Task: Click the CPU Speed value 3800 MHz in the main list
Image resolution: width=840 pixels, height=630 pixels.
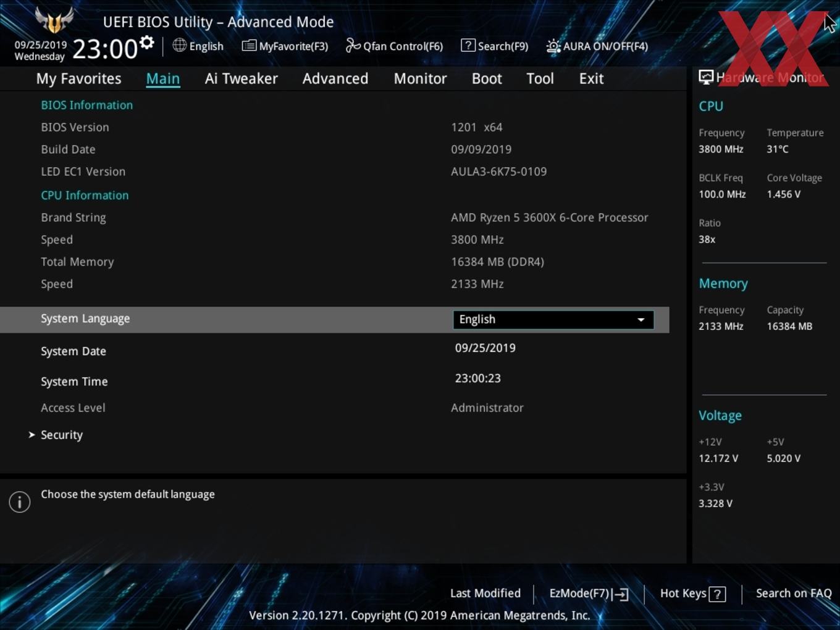Action: click(x=477, y=240)
